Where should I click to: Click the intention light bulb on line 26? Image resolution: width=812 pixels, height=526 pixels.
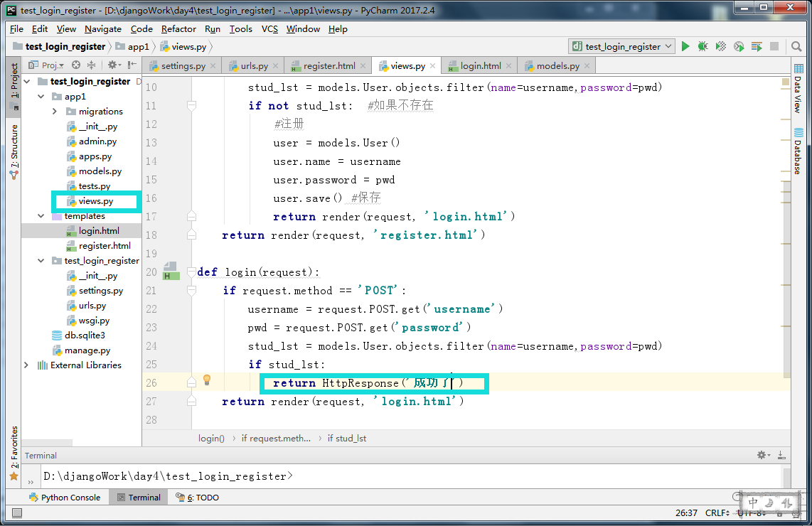click(207, 380)
